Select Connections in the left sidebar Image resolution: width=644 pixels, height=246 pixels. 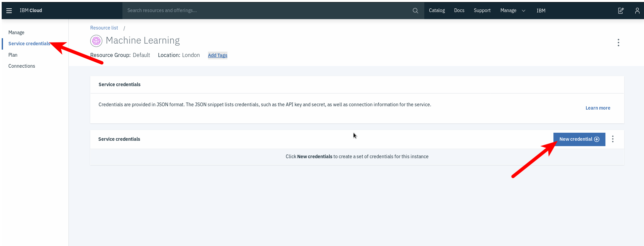click(22, 66)
